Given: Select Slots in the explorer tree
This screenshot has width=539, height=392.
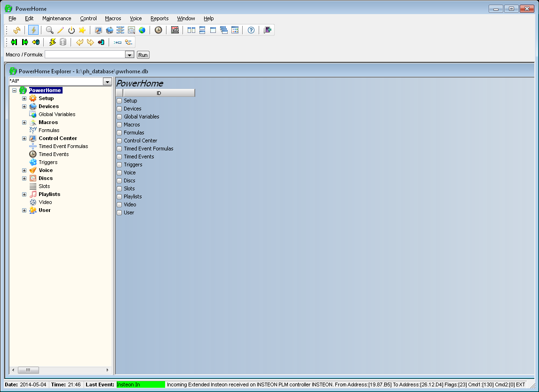Looking at the screenshot, I should point(44,186).
